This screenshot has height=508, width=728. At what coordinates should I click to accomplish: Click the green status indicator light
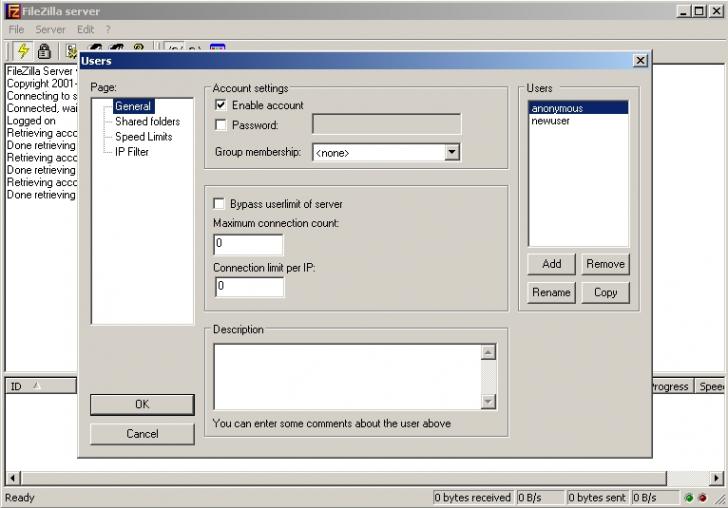coord(689,497)
